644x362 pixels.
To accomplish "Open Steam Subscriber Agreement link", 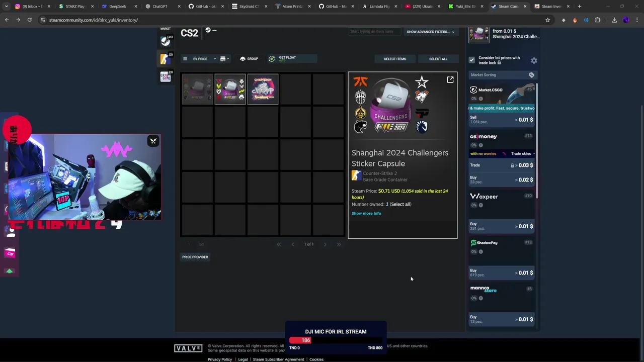I will click(278, 359).
